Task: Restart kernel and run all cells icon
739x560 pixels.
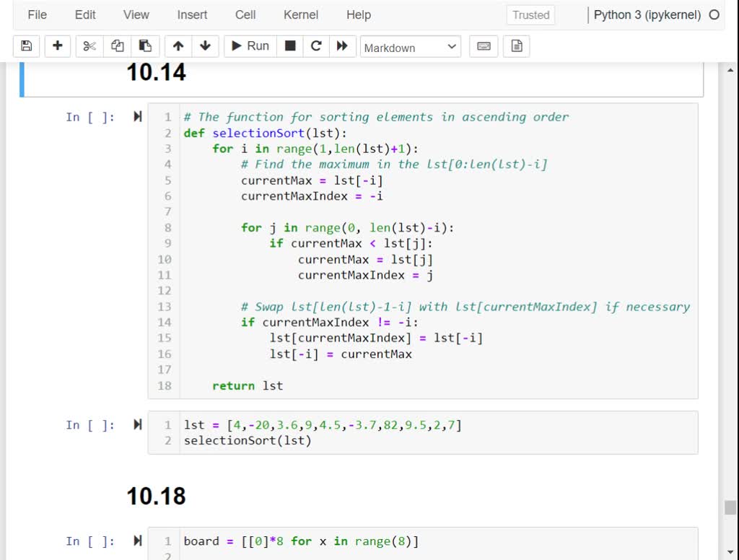Action: click(341, 46)
